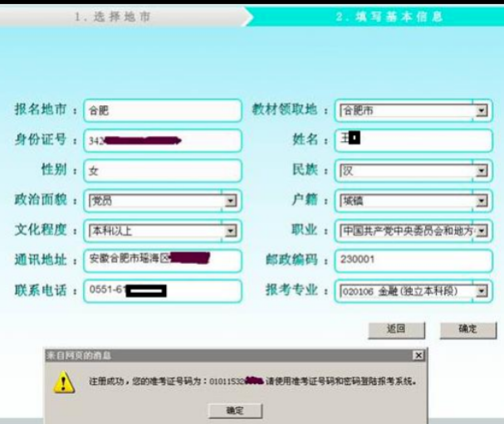
Task: Click the 汉 value in 民族 combo
Action: [x=348, y=171]
